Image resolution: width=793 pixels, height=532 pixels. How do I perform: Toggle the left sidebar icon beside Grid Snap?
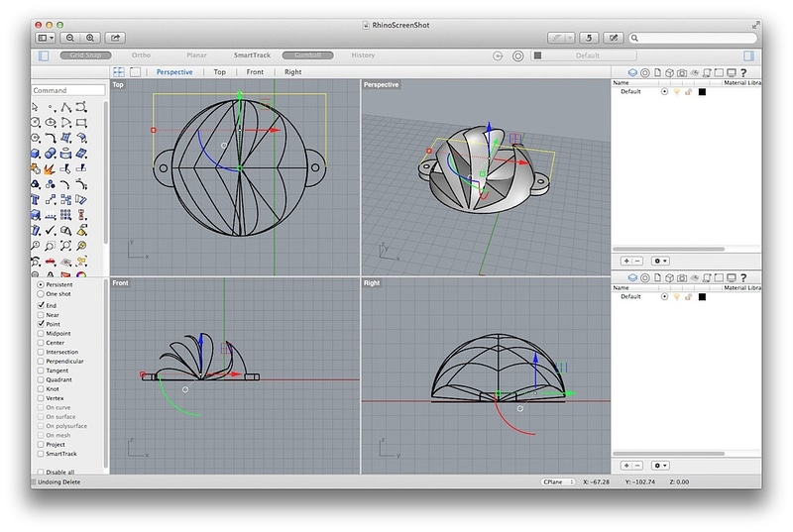point(44,55)
